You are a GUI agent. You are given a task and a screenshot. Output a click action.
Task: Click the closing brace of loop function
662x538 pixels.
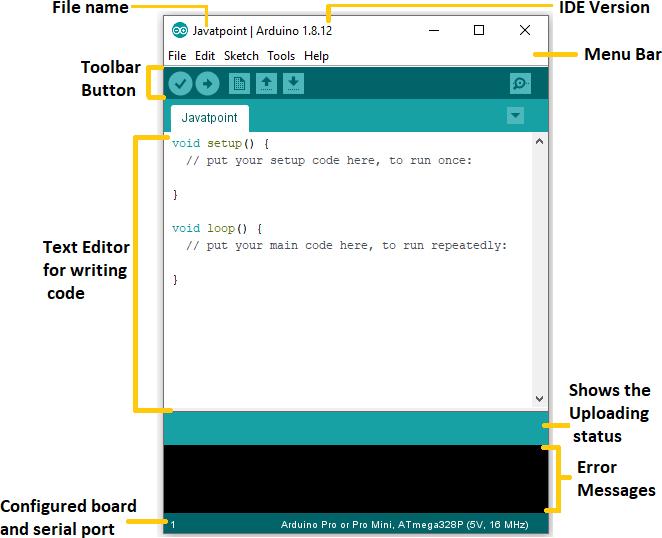coord(175,280)
